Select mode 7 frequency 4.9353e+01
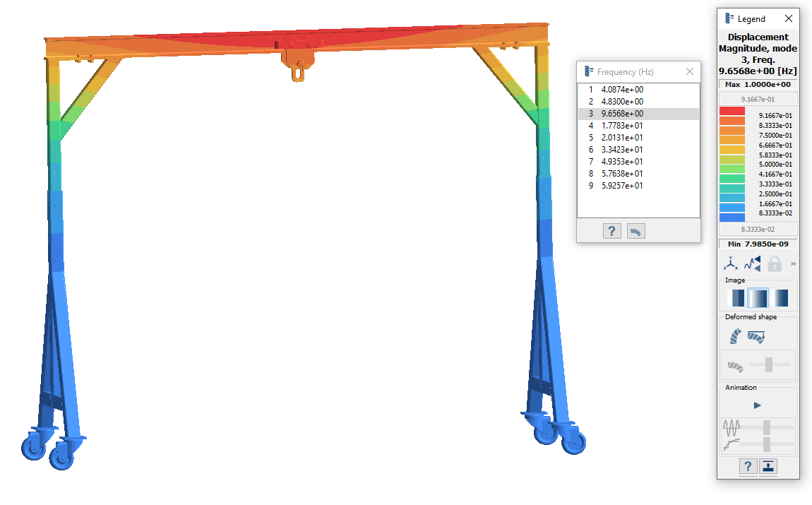 point(638,162)
